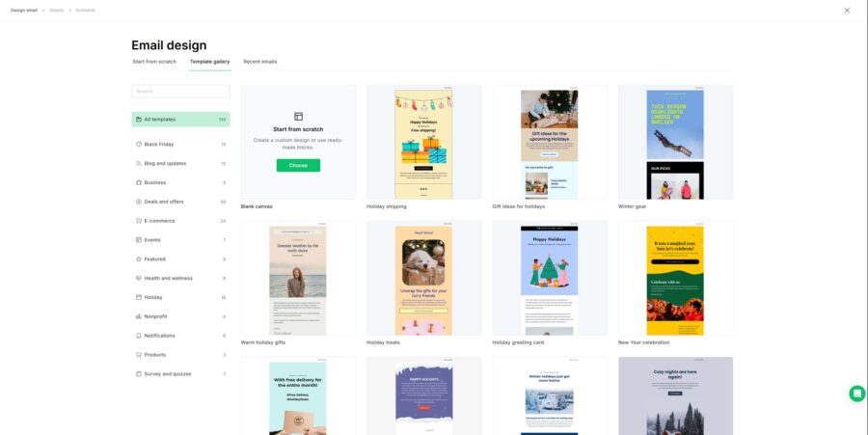Screen dimensions: 868x435
Task: Click the Products cart icon
Action: click(x=138, y=354)
